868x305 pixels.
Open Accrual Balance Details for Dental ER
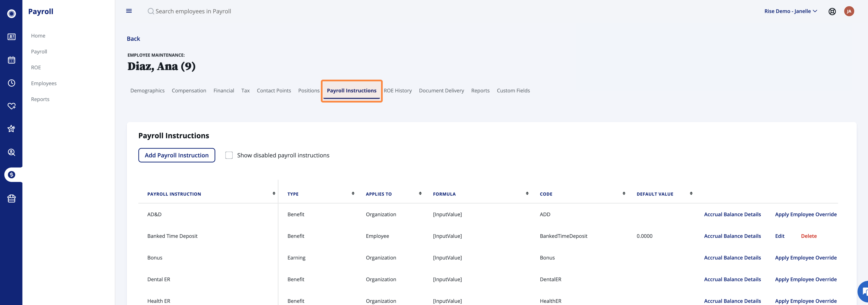click(732, 279)
